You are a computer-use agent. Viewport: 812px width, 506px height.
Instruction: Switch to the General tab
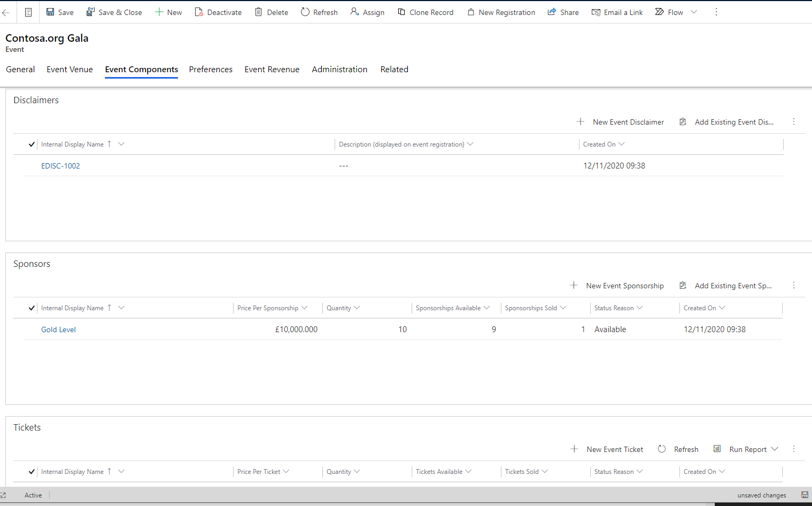20,70
